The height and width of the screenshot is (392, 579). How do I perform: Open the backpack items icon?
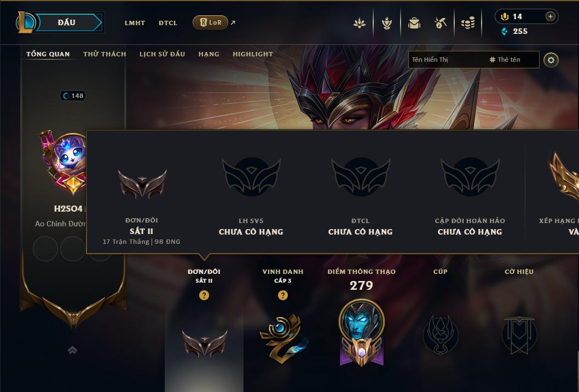[x=414, y=23]
